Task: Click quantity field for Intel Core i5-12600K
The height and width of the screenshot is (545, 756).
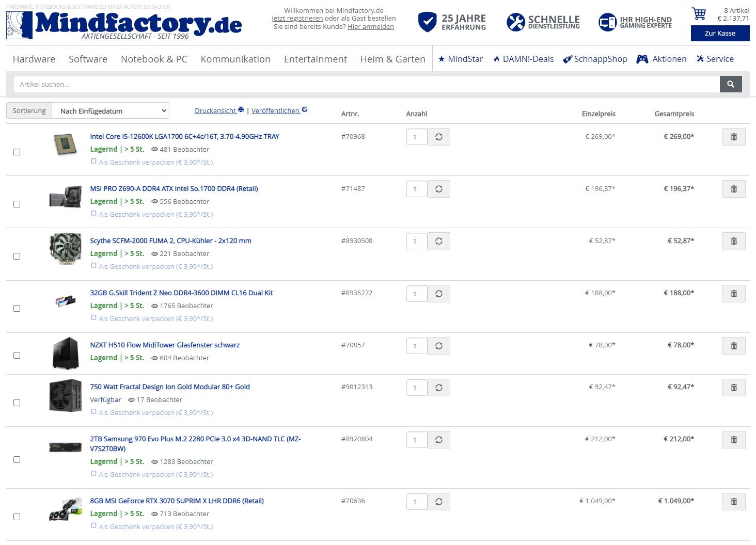Action: (x=417, y=137)
